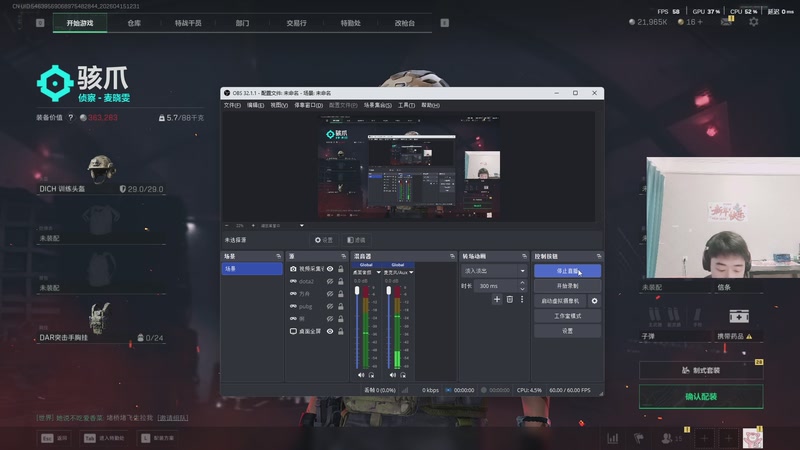
Task: Click the 工作室模式 studio mode button
Action: [x=567, y=316]
